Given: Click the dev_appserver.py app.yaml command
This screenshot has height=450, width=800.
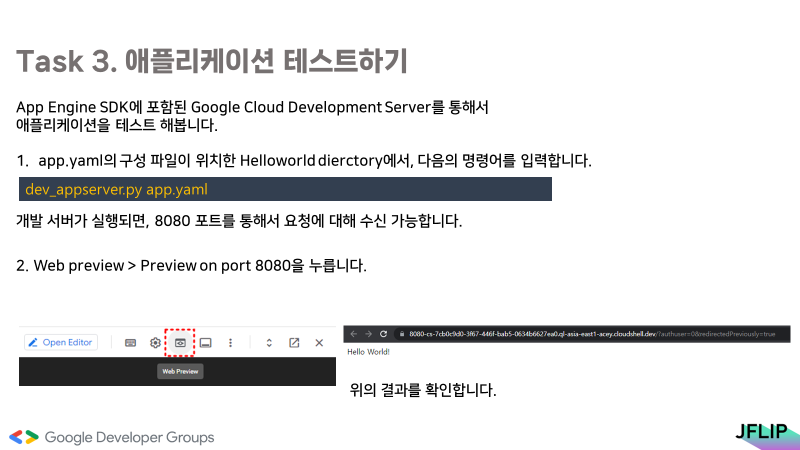Looking at the screenshot, I should pos(116,189).
